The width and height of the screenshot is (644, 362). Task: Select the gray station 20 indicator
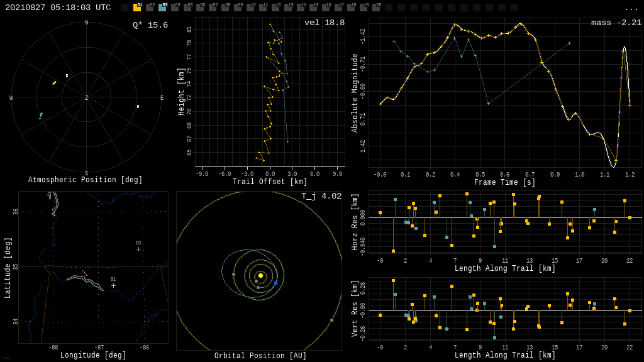click(x=376, y=8)
